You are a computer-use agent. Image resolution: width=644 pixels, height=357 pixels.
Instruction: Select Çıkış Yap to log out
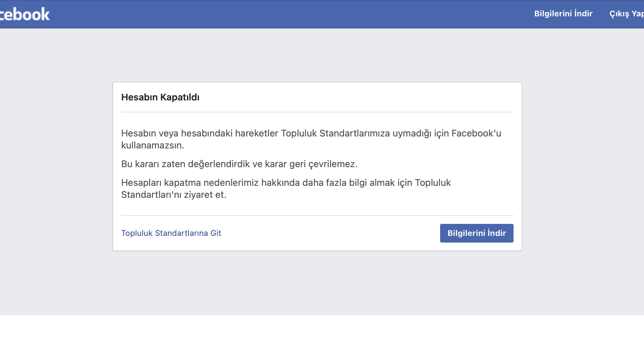click(627, 14)
